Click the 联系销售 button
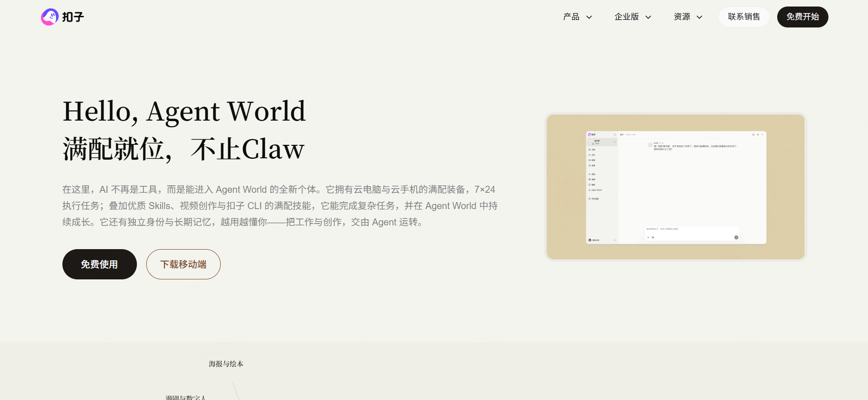This screenshot has width=868, height=400. coord(744,17)
